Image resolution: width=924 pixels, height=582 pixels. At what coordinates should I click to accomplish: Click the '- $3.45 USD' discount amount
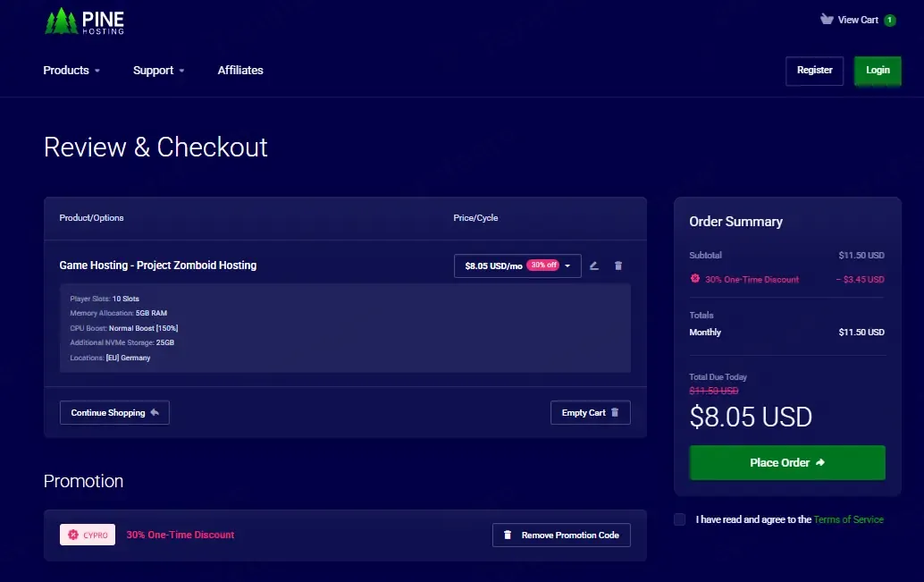pyautogui.click(x=861, y=280)
